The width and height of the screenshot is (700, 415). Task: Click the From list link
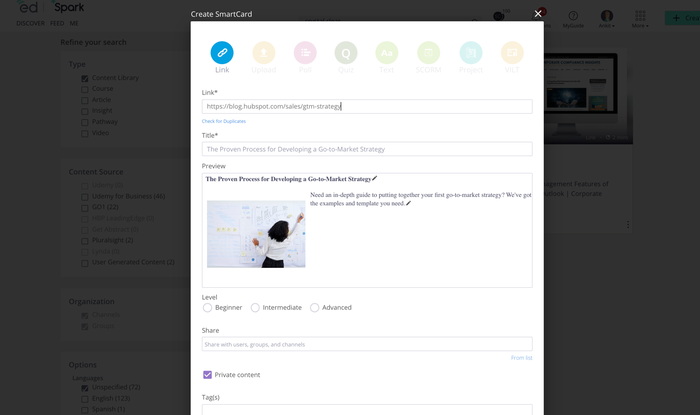pos(521,358)
